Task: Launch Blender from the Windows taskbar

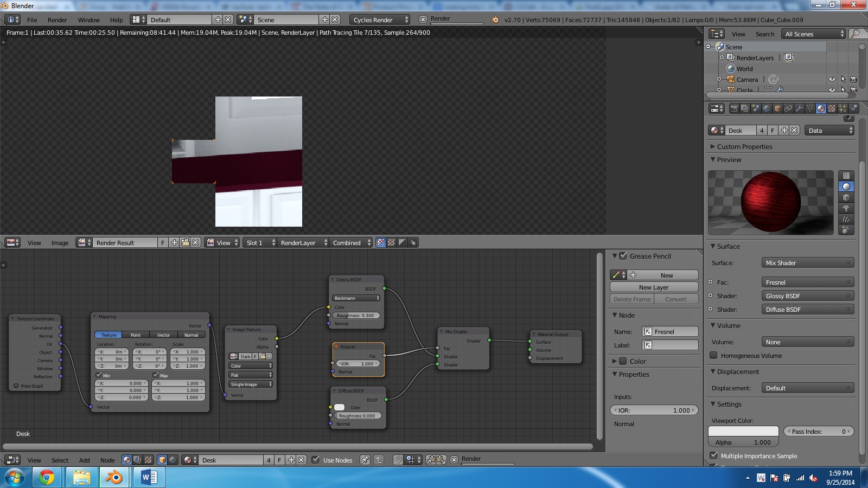Action: pyautogui.click(x=113, y=477)
